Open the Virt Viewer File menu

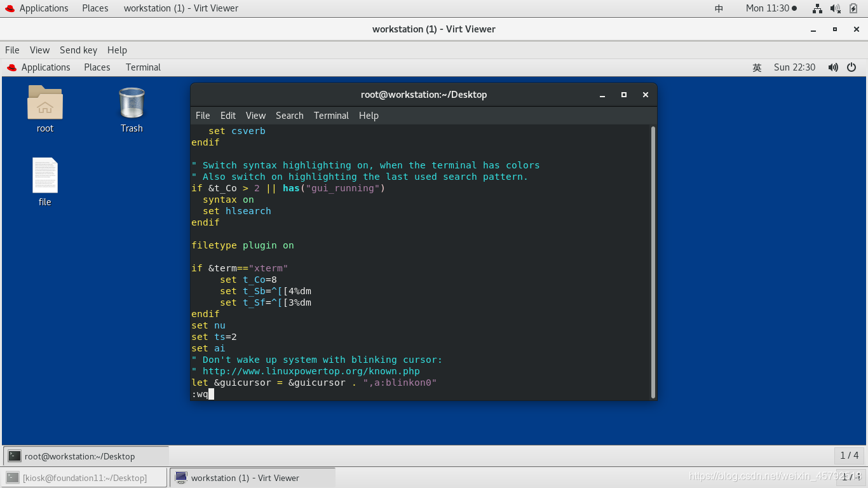pyautogui.click(x=12, y=50)
